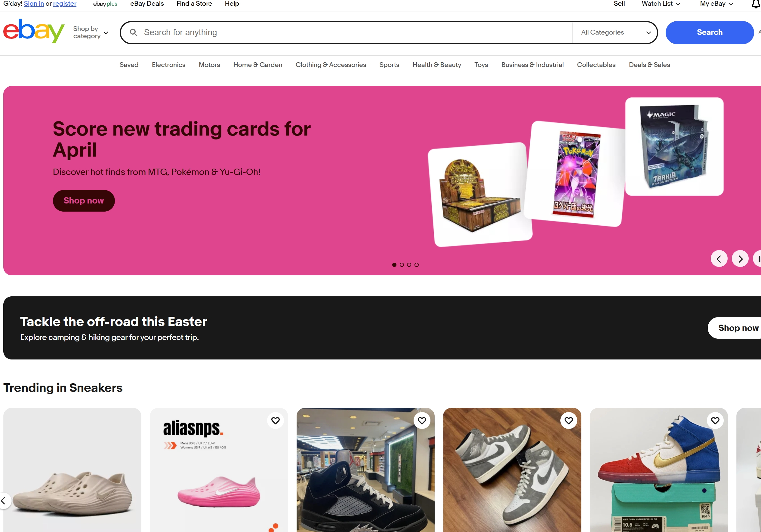
Task: Open the All Categories dropdown
Action: point(615,32)
